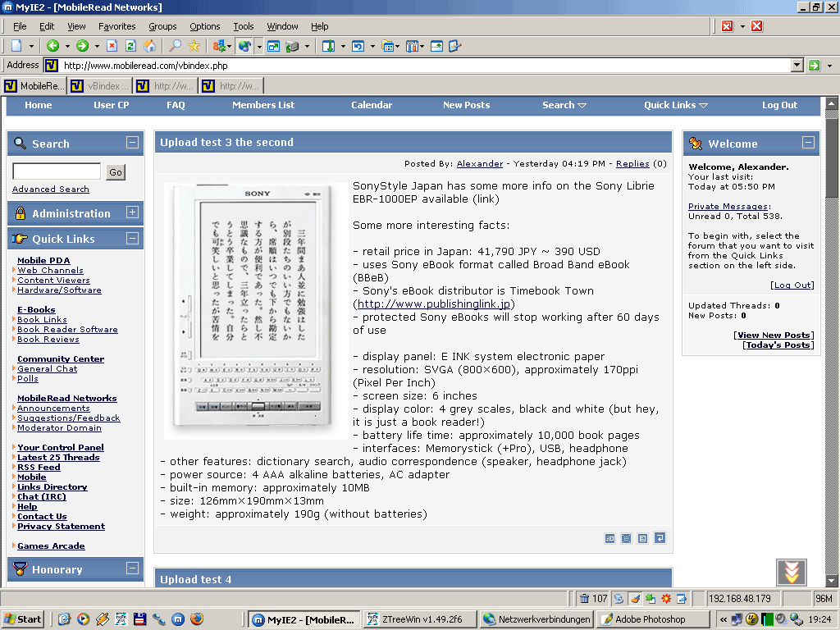Switch to the vBindex browser tab

(x=99, y=85)
